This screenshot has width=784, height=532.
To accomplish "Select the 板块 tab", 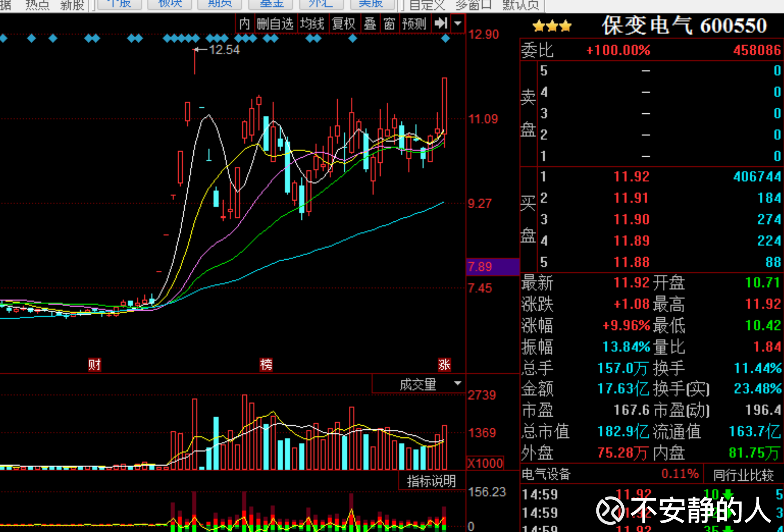I will tap(170, 4).
